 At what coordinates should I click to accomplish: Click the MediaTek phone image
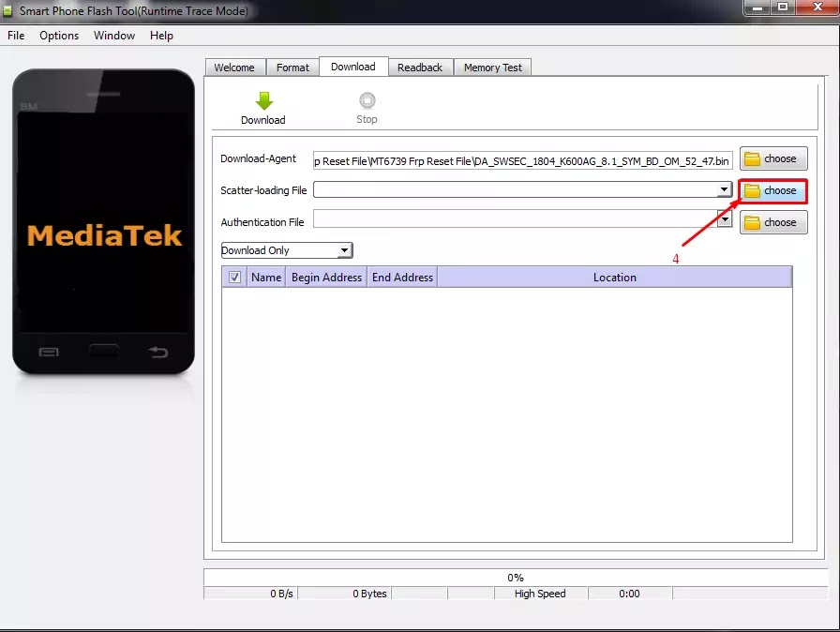pos(103,221)
